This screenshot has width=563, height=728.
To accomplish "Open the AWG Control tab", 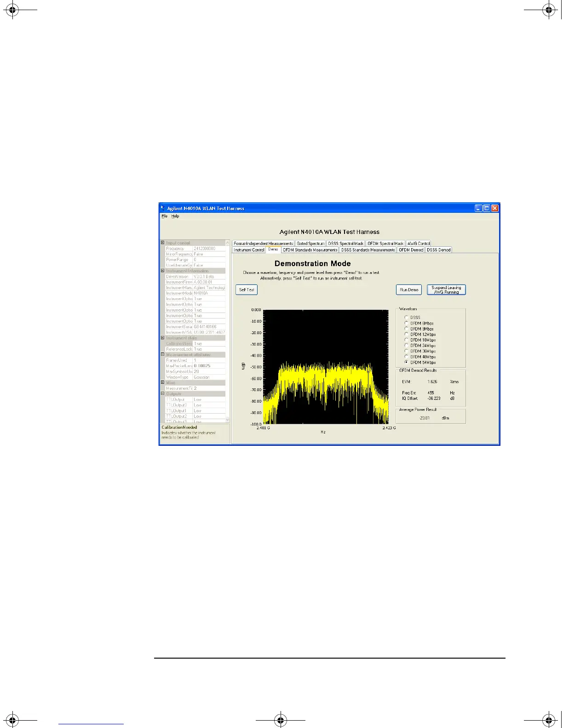I will point(419,244).
